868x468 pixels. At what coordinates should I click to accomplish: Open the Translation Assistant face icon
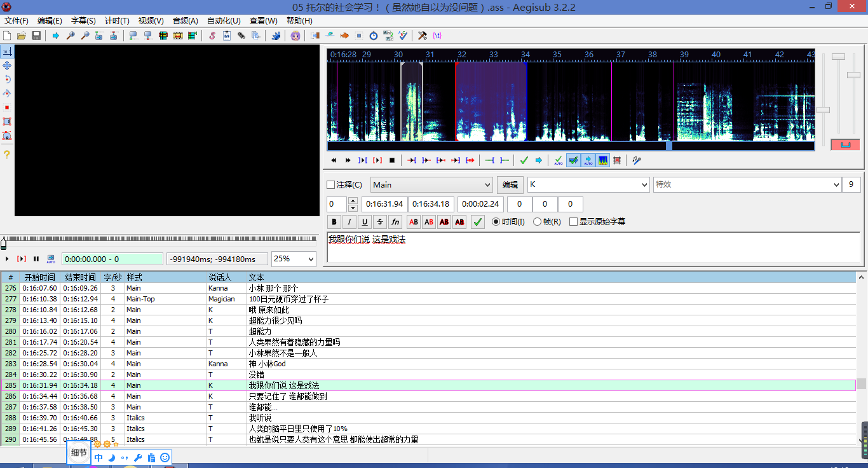click(x=295, y=36)
